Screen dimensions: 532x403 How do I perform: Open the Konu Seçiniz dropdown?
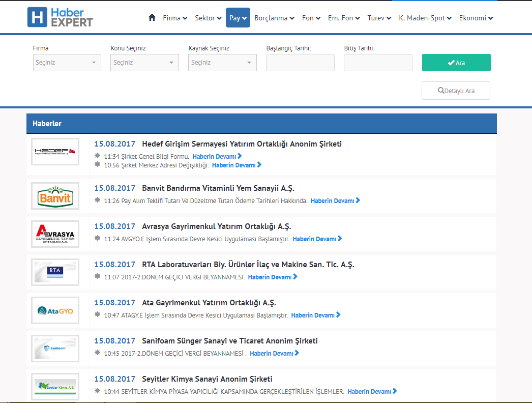coord(144,63)
